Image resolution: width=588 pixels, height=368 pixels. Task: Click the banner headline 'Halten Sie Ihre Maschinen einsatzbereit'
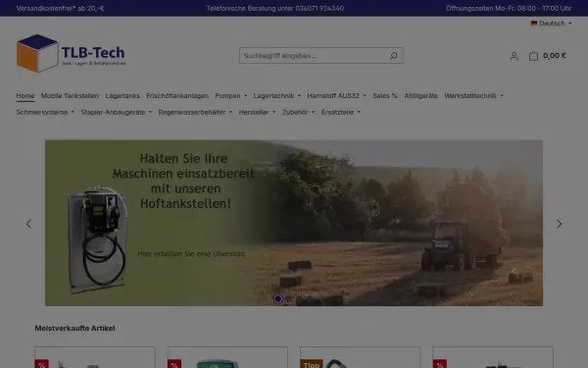coord(183,166)
